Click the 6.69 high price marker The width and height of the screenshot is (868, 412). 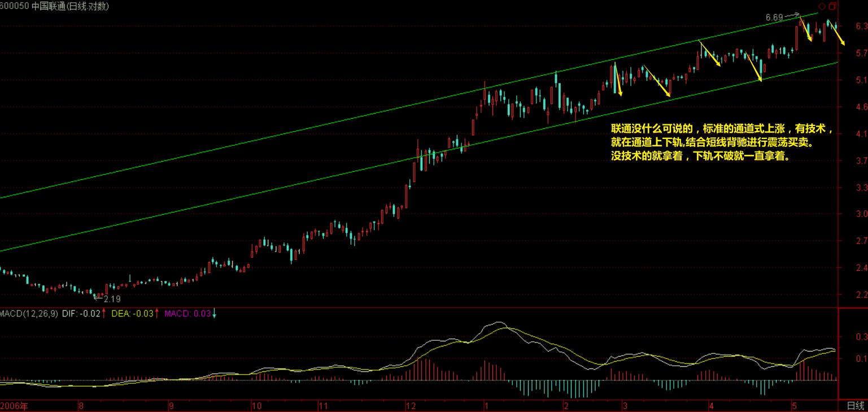coord(774,18)
